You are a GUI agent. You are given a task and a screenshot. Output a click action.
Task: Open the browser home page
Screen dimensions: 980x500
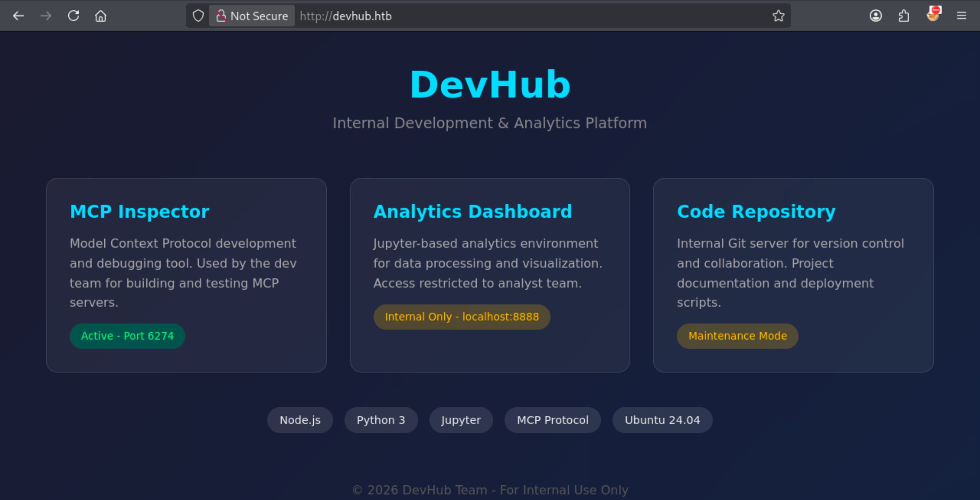[101, 16]
